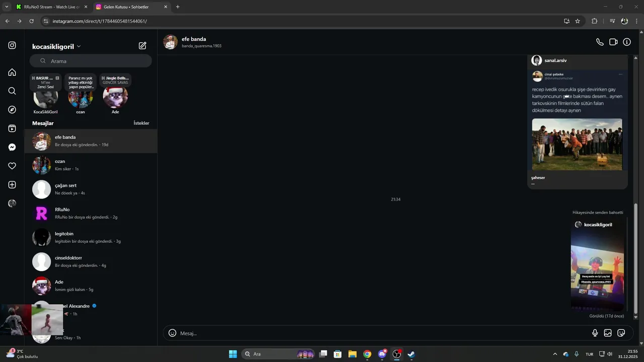Open emoji picker in message box
The width and height of the screenshot is (644, 362).
click(x=173, y=333)
